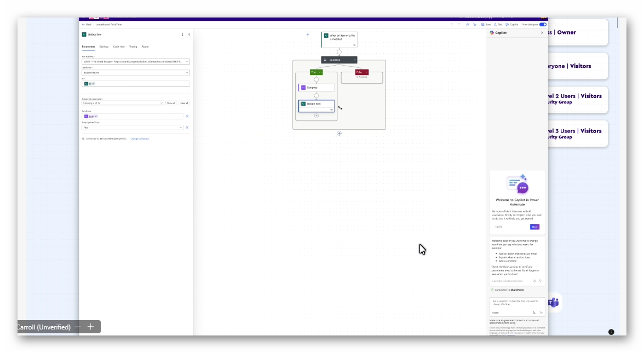
Task: Open the flow checker icon
Action: [475, 25]
